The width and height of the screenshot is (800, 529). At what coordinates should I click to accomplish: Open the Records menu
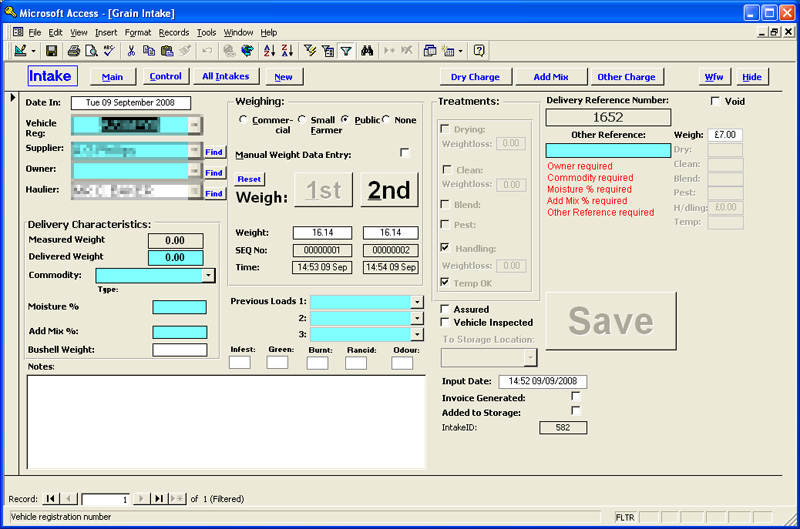[x=174, y=32]
